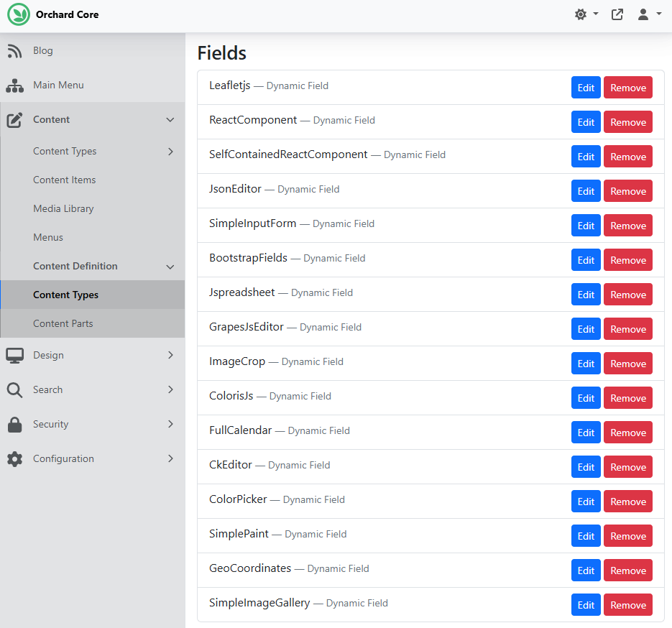Edit the CkEditor field

click(586, 467)
